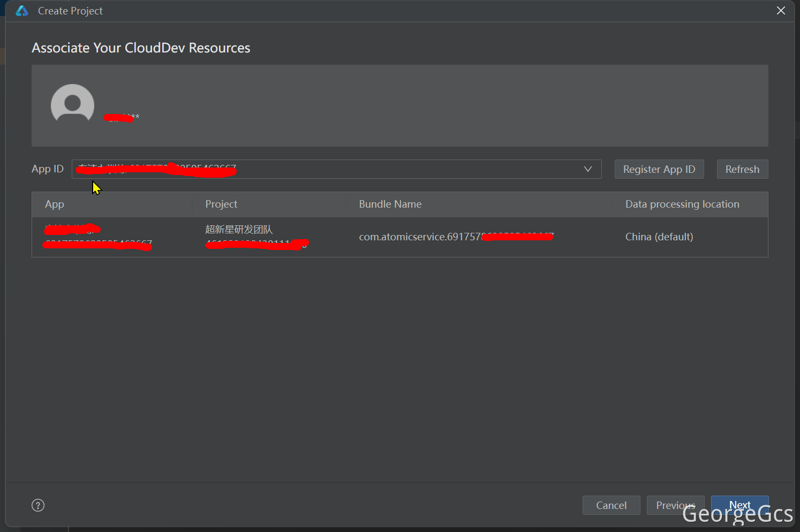Select the 超新星研发团队 project cell

(x=239, y=230)
